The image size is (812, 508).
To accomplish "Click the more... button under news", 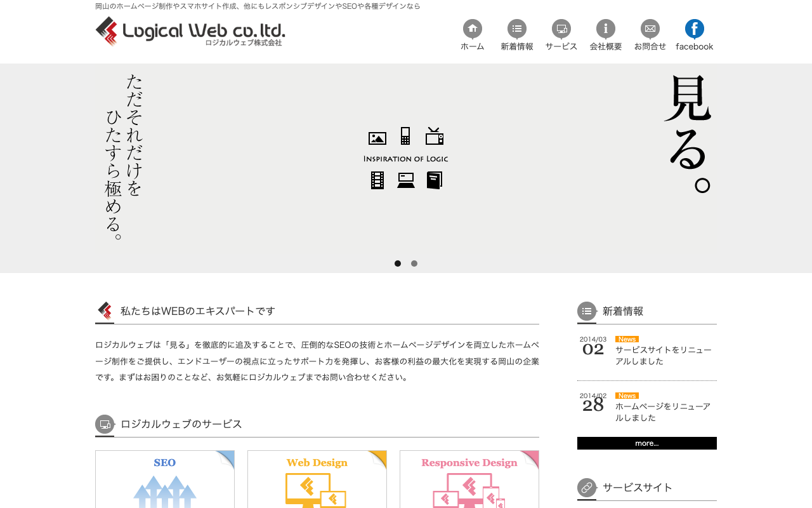I will coord(647,443).
